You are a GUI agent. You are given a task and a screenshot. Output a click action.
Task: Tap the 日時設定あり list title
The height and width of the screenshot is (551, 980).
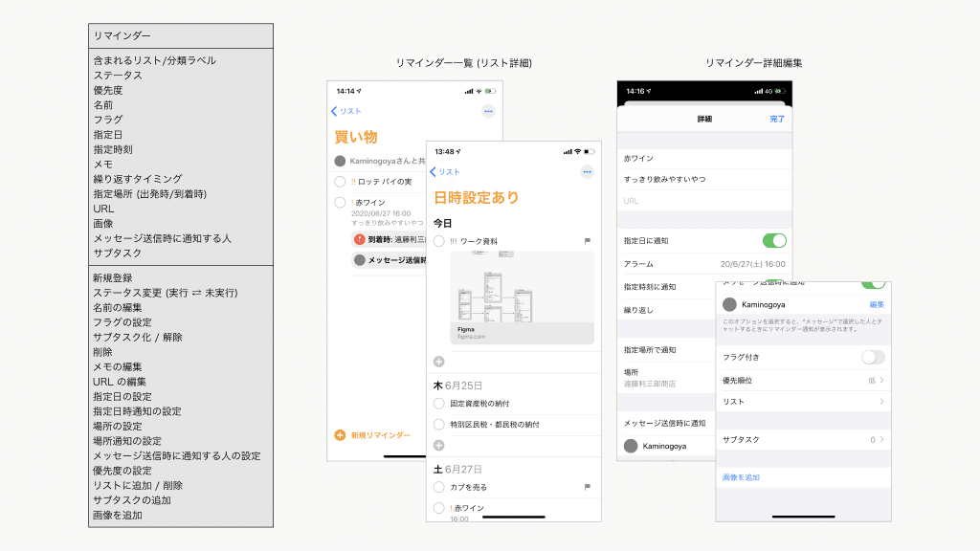(x=477, y=197)
